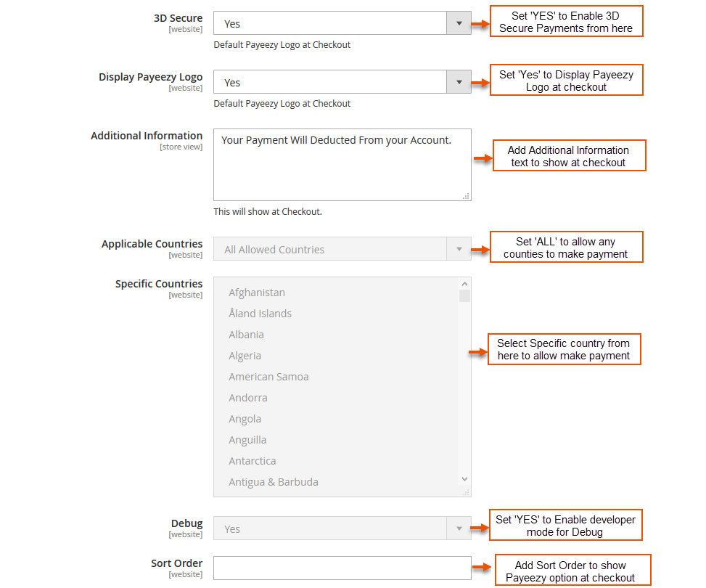Open the Applicable Countries dropdown
This screenshot has width=706, height=588.
click(x=459, y=248)
